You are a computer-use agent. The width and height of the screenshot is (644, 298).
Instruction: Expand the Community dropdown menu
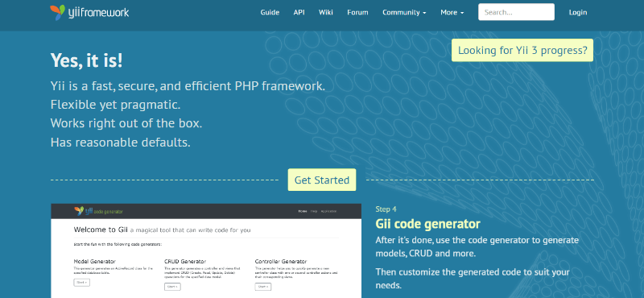tap(404, 12)
